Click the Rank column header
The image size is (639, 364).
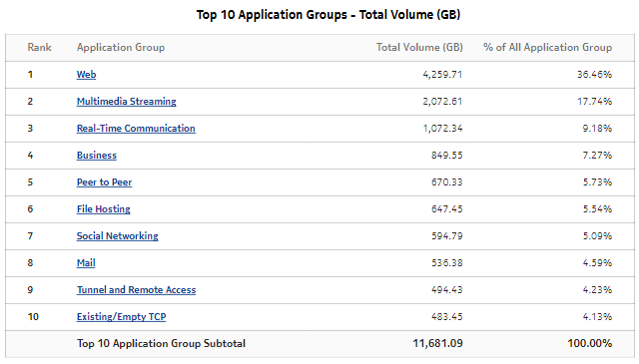click(x=40, y=47)
